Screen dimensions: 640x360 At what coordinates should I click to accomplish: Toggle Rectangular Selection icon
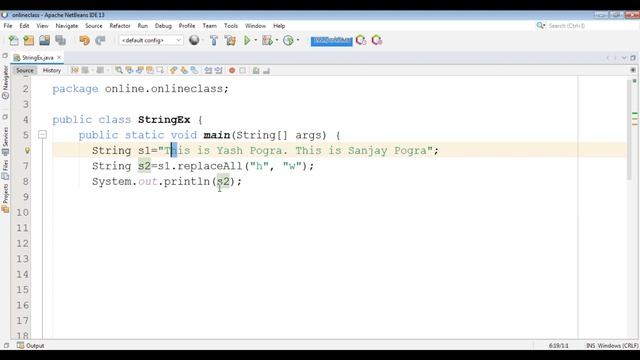pos(160,70)
